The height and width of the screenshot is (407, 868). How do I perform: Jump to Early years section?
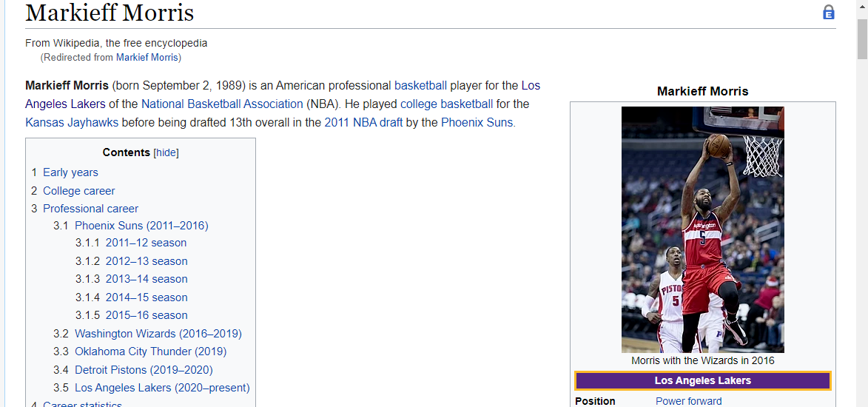[70, 172]
